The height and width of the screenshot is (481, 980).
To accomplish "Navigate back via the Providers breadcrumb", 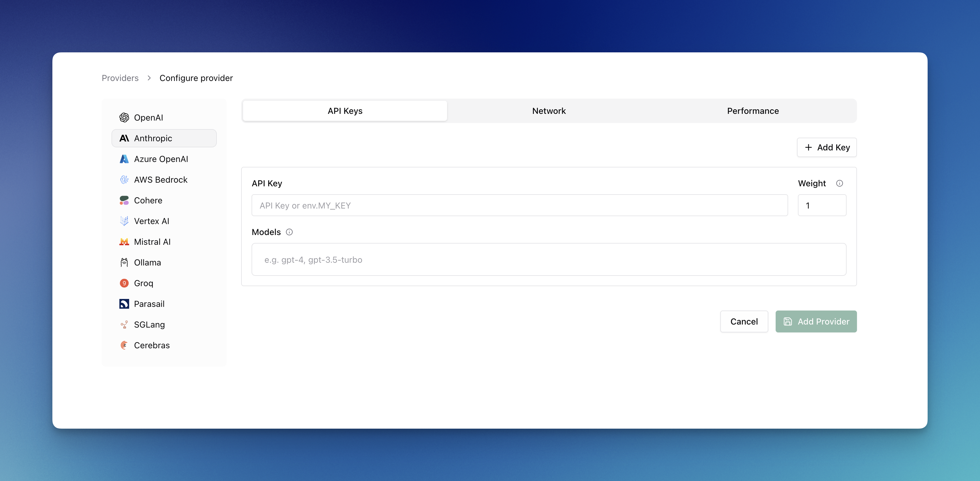I will tap(119, 78).
